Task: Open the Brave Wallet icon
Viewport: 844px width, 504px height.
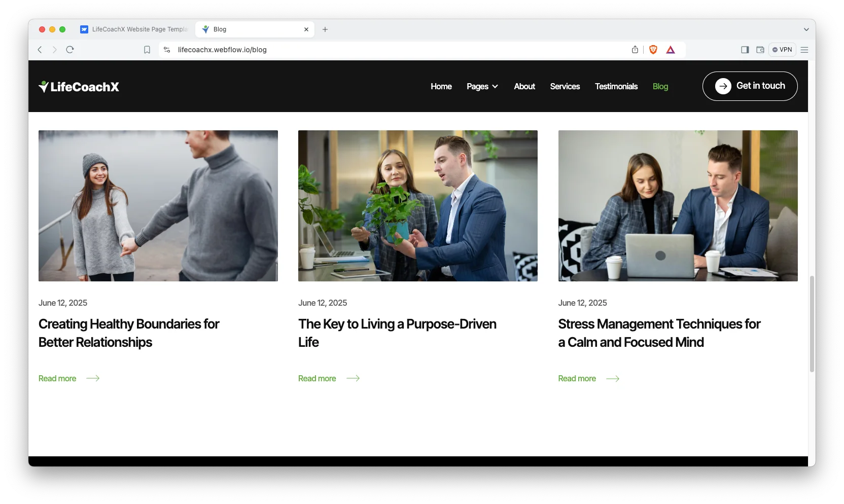Action: click(x=760, y=50)
